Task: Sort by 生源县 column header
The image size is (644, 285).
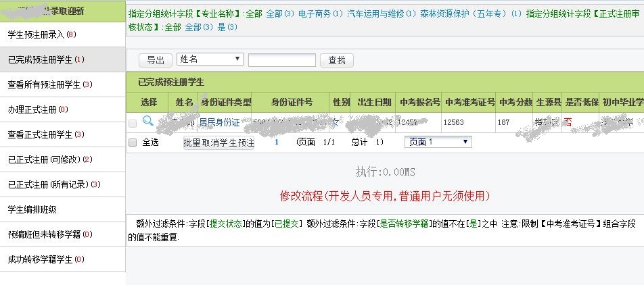Action: click(x=549, y=103)
